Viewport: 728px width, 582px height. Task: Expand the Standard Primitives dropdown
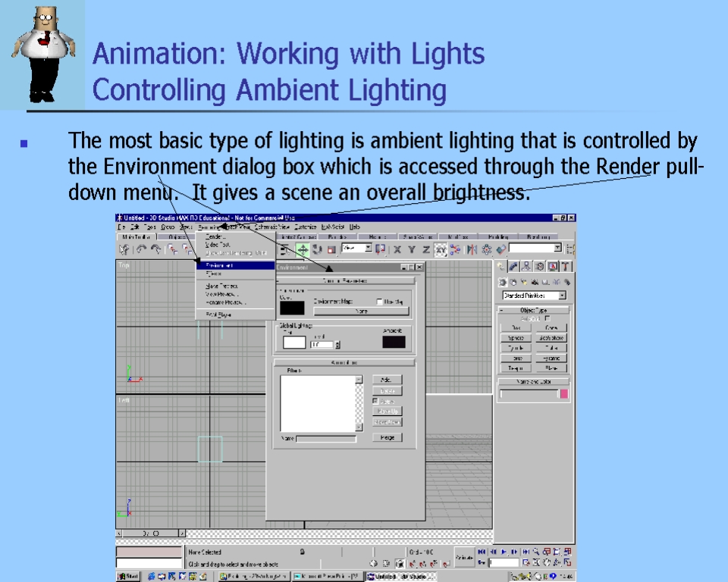562,296
